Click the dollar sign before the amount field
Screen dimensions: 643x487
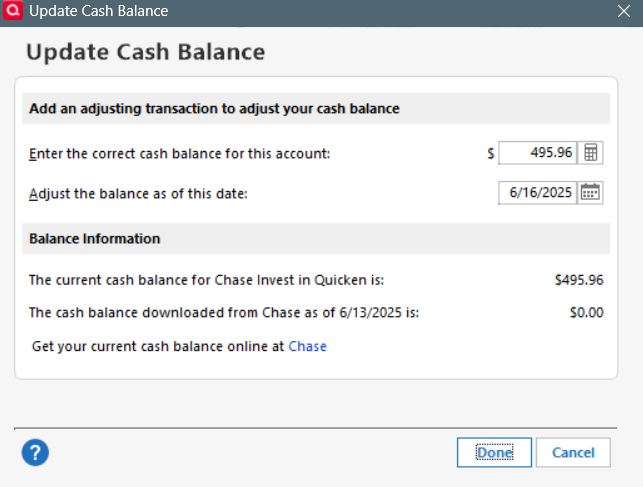pos(490,154)
